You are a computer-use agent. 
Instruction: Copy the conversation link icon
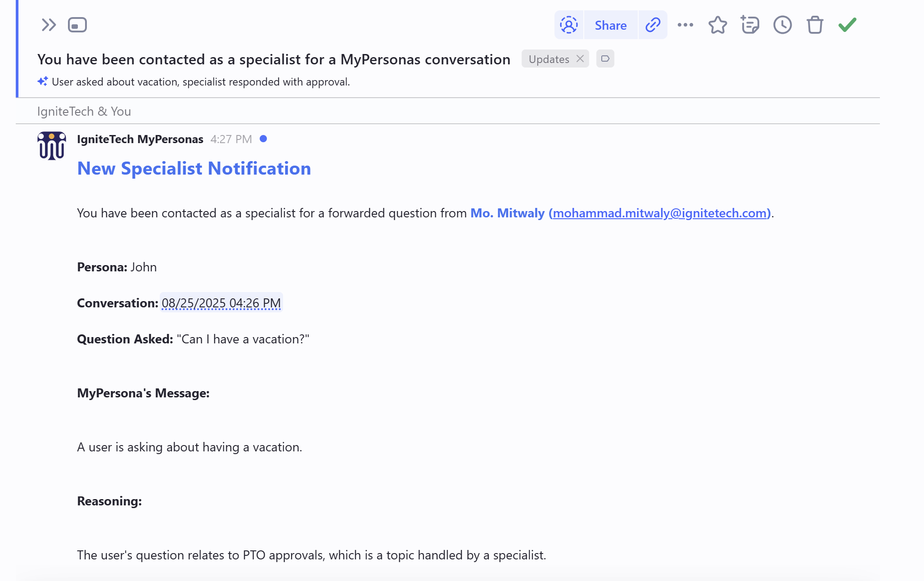point(653,25)
